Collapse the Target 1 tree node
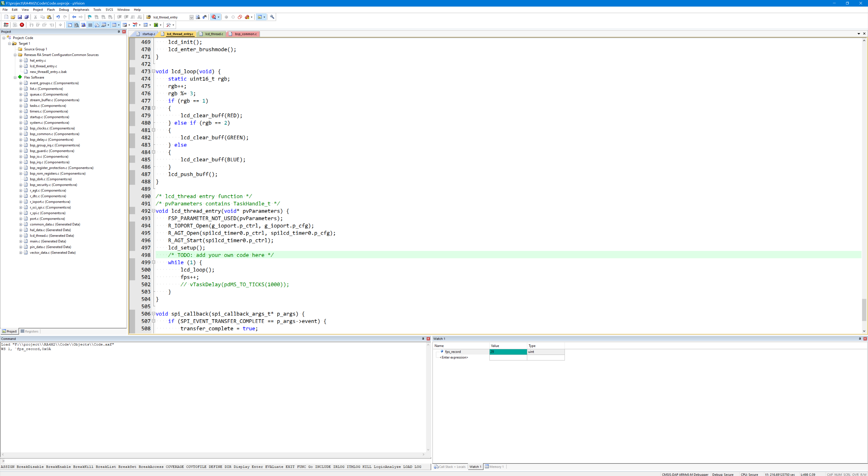Image resolution: width=868 pixels, height=476 pixels. click(x=9, y=43)
